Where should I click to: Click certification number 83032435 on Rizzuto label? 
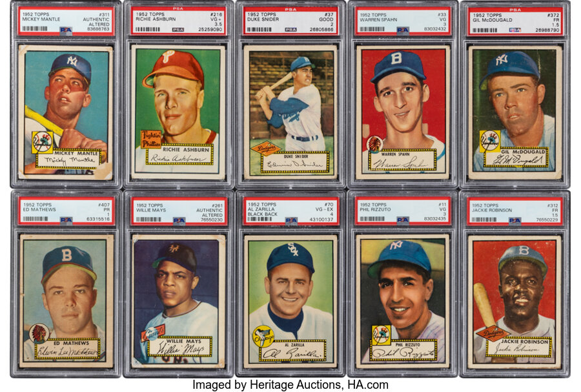pos(435,218)
